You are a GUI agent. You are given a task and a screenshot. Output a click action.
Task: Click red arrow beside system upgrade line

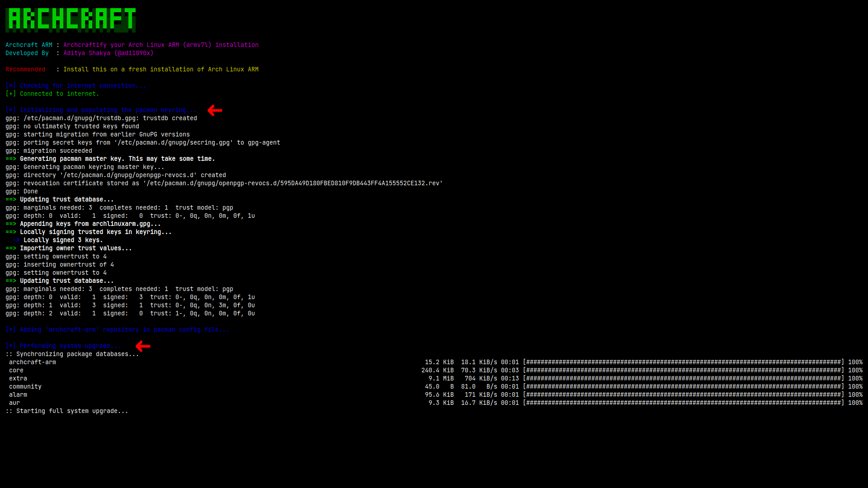143,346
